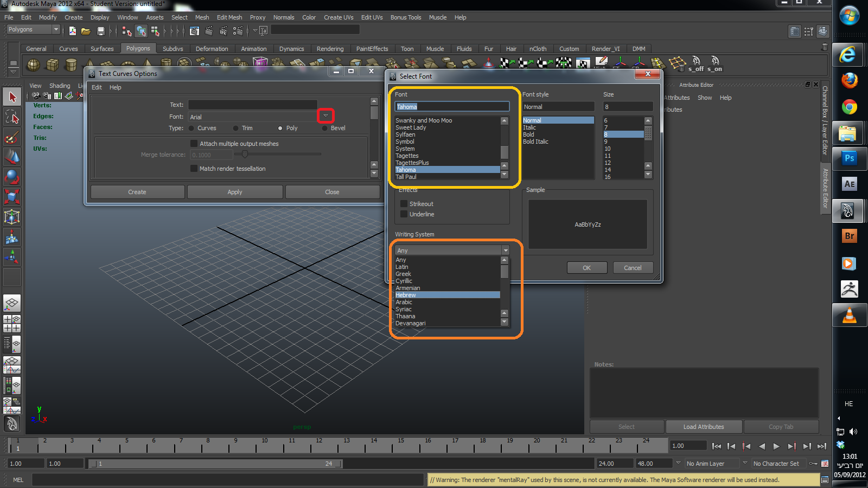Click the Open Scene folder icon

[86, 31]
